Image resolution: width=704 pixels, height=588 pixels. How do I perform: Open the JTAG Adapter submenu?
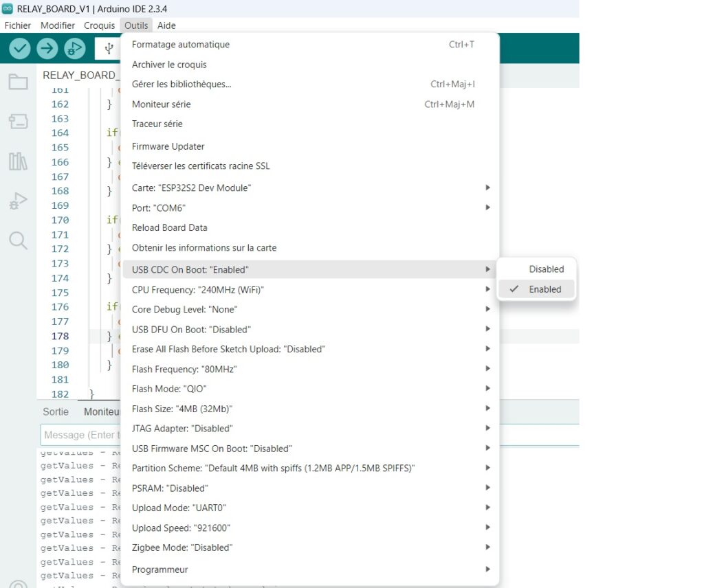(x=309, y=429)
